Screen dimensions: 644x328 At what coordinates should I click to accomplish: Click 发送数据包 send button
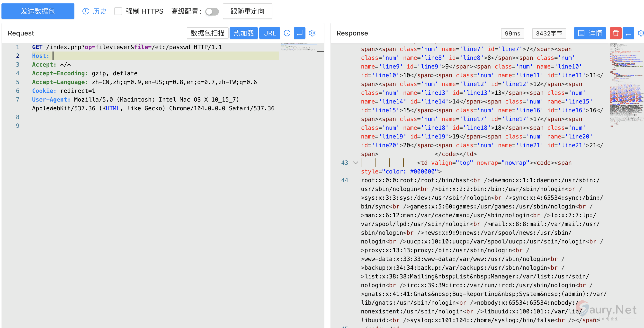(x=38, y=11)
